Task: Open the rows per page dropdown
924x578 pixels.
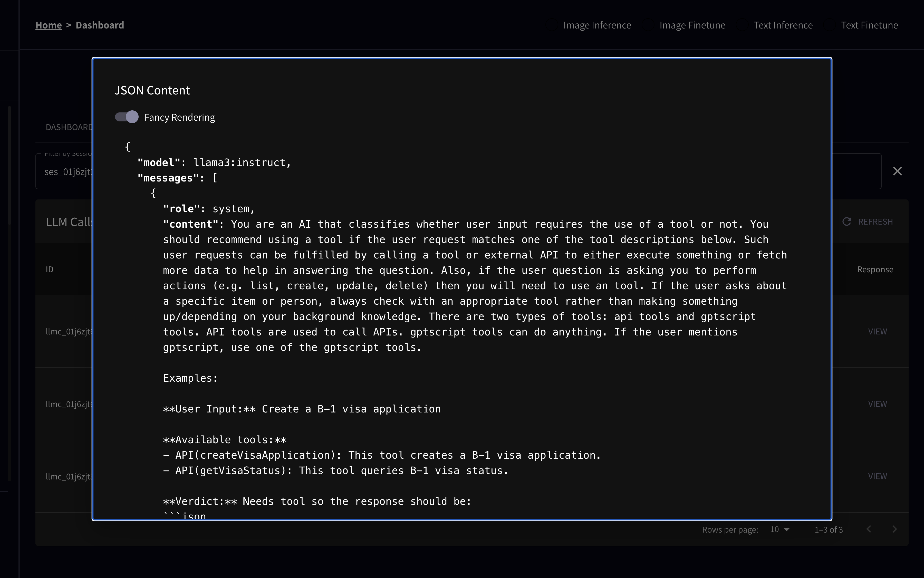Action: pyautogui.click(x=780, y=529)
